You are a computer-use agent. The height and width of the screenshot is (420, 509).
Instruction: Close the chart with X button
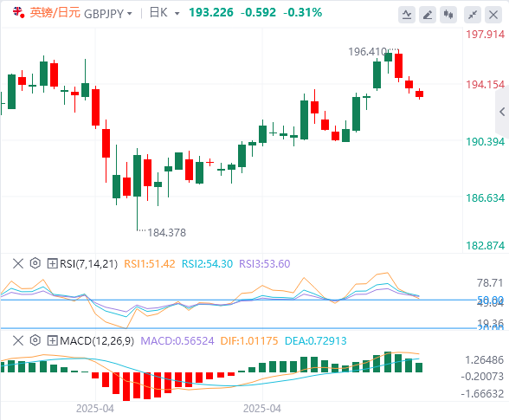coord(493,15)
